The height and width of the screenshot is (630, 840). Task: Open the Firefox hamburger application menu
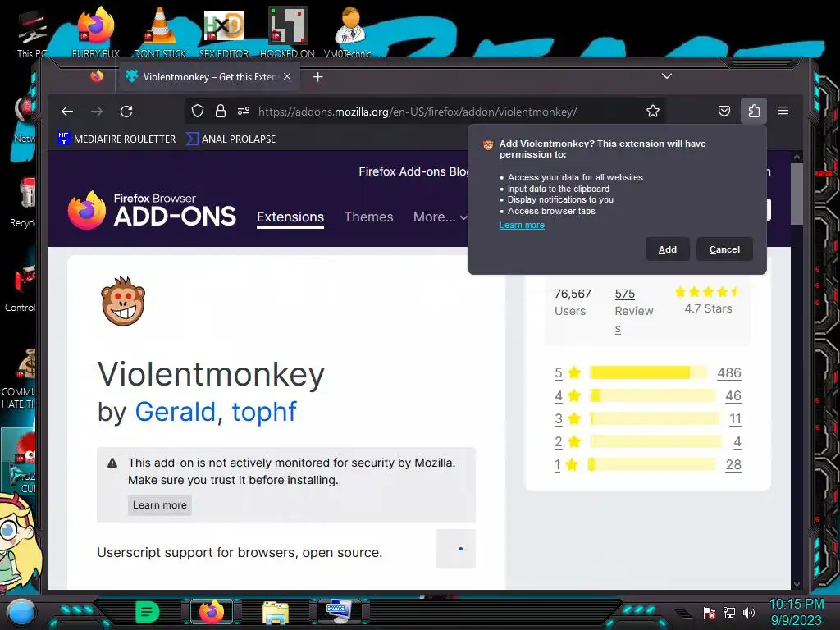tap(783, 111)
